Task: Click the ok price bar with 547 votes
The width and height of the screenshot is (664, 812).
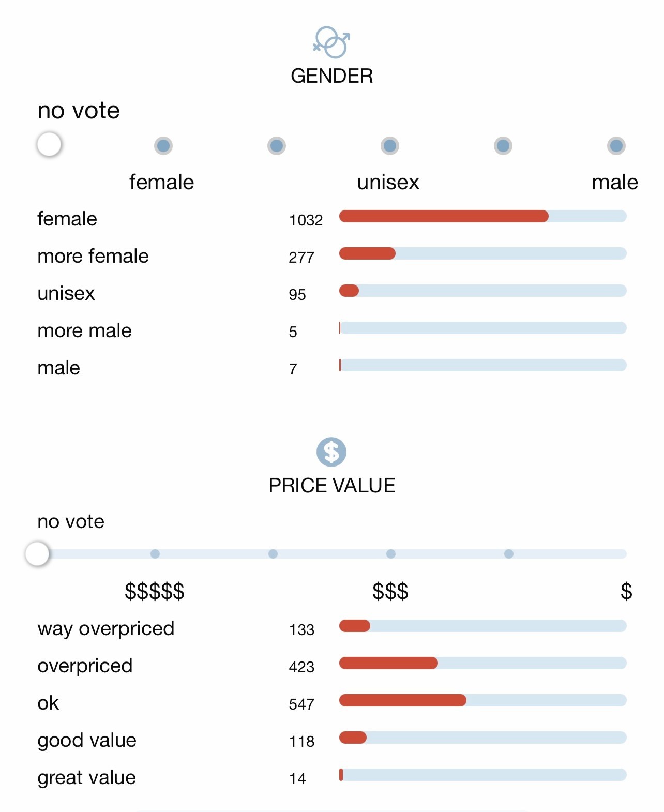Action: (483, 700)
